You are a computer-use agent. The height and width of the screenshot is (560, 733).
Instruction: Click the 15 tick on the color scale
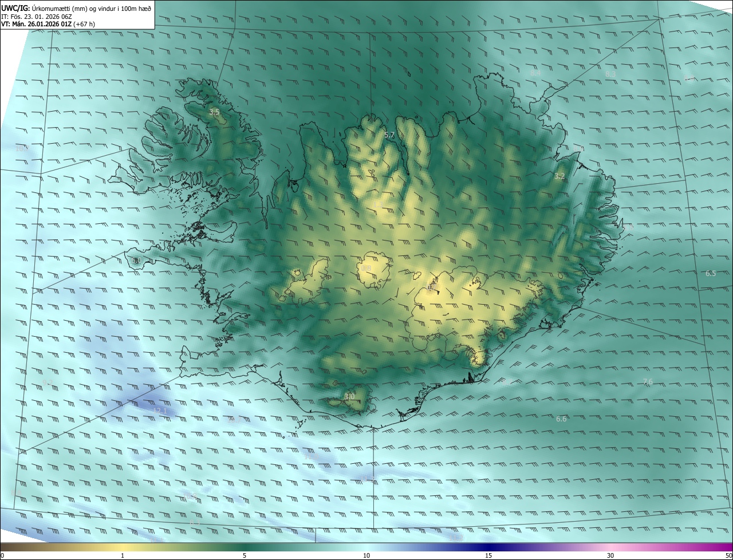pyautogui.click(x=488, y=555)
